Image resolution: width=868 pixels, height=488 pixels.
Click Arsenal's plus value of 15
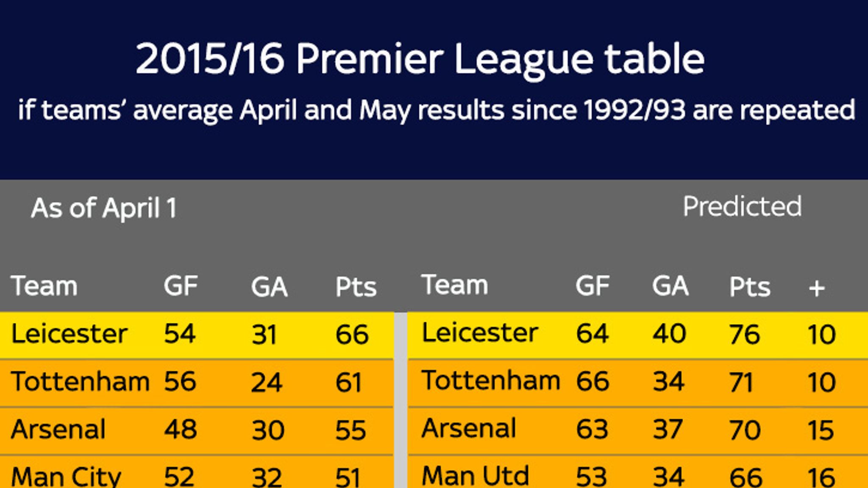821,430
